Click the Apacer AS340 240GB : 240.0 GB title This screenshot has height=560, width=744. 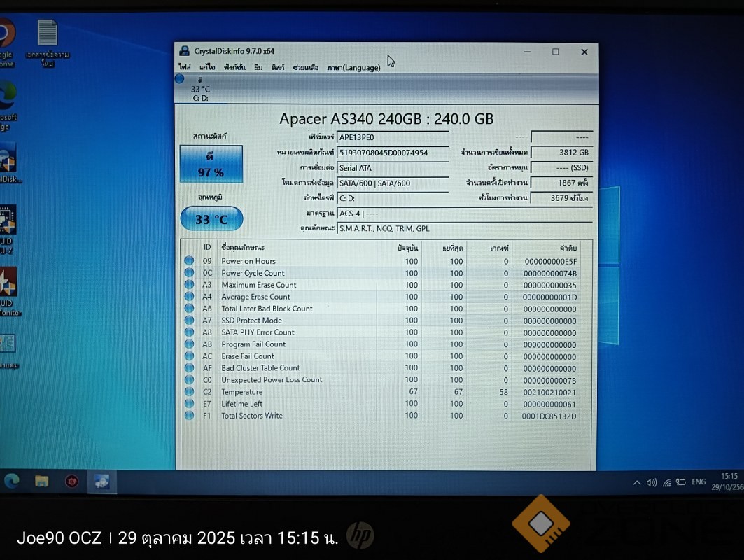(x=386, y=118)
